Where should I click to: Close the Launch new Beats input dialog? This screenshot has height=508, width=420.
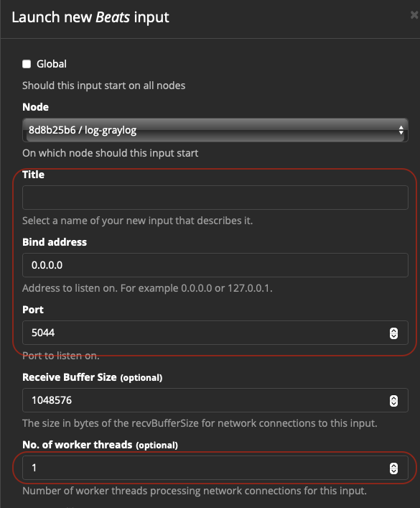pos(414,15)
